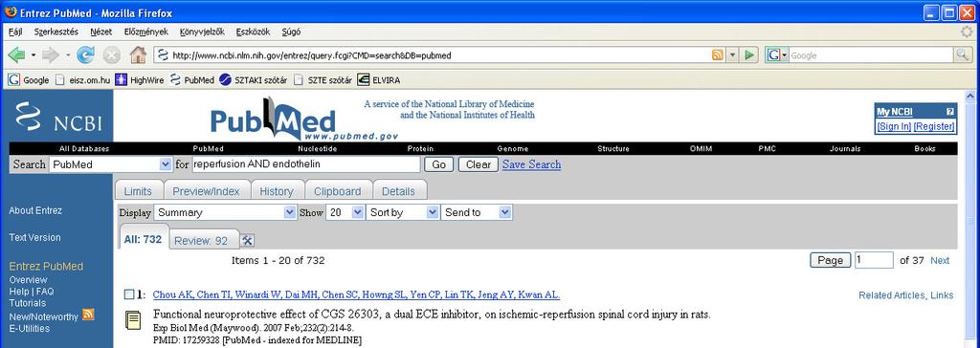Click the Register link

click(934, 126)
